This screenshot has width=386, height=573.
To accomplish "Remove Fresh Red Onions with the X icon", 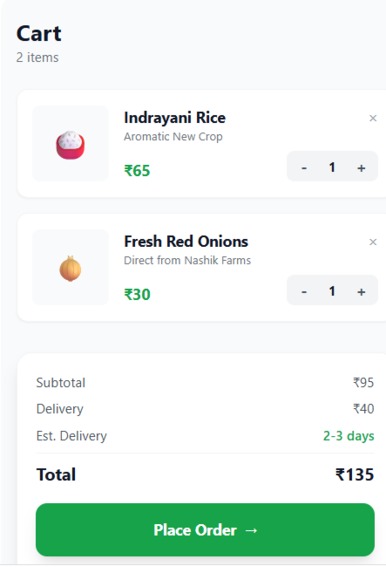I will pyautogui.click(x=372, y=242).
